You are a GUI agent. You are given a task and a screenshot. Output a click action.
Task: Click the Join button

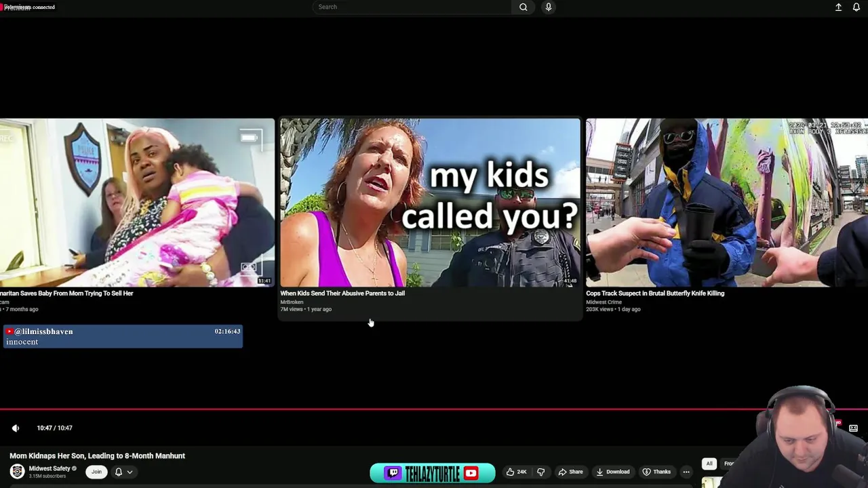point(96,472)
